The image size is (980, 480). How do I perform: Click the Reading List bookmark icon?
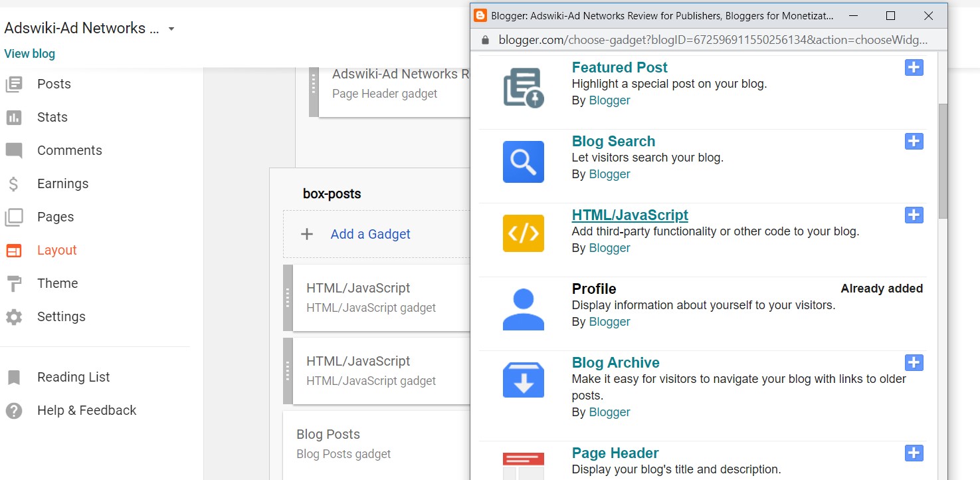tap(14, 378)
